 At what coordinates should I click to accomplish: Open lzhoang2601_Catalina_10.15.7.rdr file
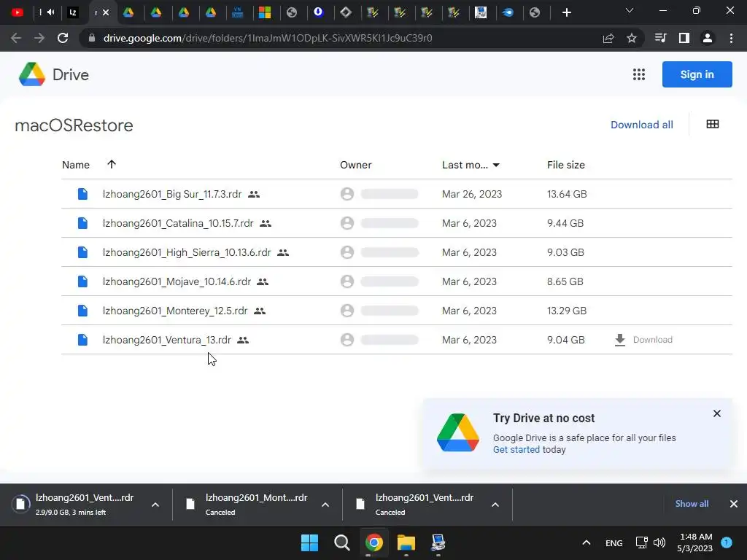tap(178, 223)
